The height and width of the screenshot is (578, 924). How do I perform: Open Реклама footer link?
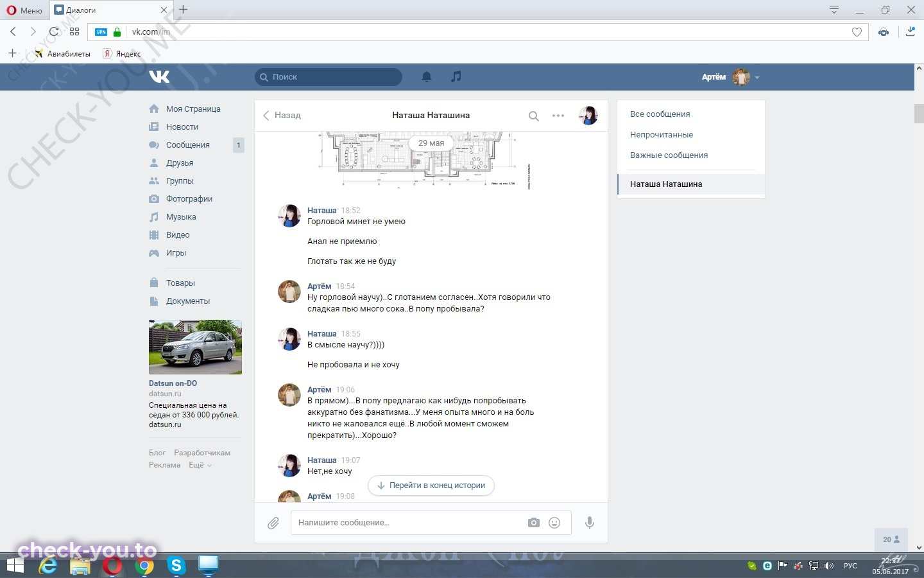[165, 465]
